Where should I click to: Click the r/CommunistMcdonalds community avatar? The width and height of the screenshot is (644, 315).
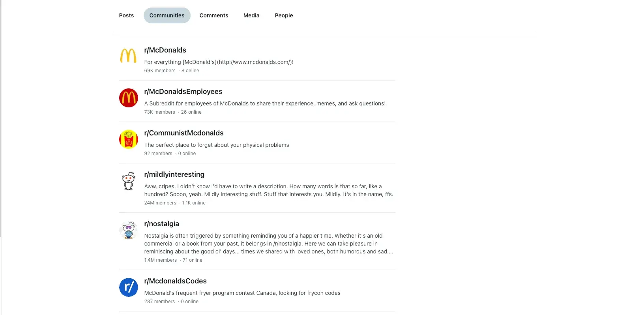tap(128, 139)
